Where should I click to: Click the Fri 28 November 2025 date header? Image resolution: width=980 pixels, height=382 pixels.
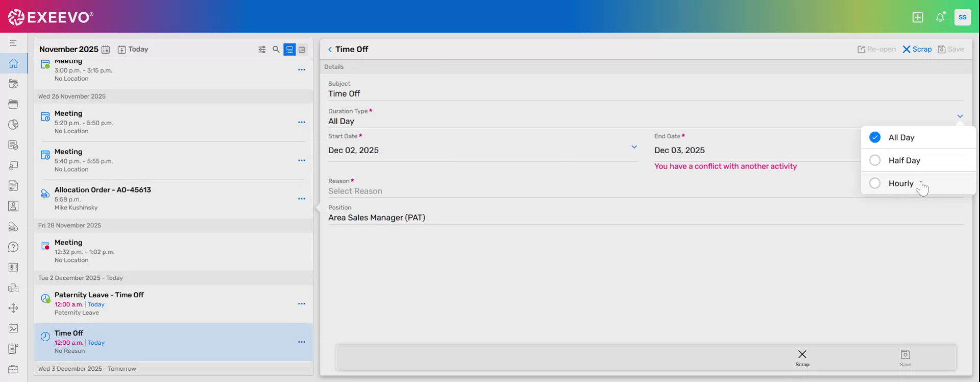click(x=174, y=225)
